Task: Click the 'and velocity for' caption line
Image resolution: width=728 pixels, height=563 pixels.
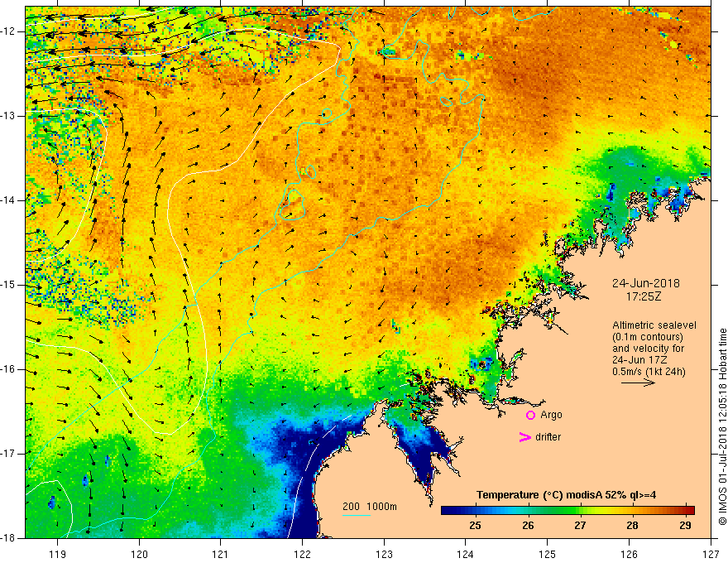Action: [x=648, y=349]
